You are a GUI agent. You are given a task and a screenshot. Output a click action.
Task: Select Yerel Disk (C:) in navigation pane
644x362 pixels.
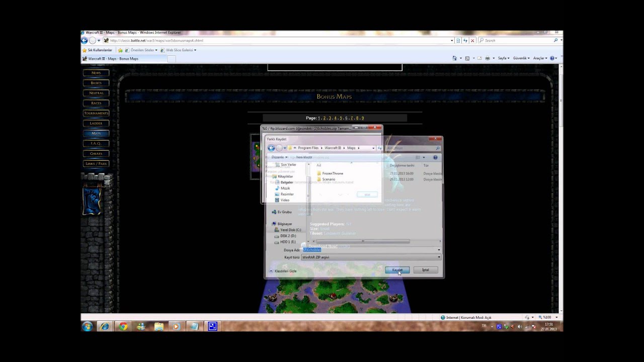[288, 230]
